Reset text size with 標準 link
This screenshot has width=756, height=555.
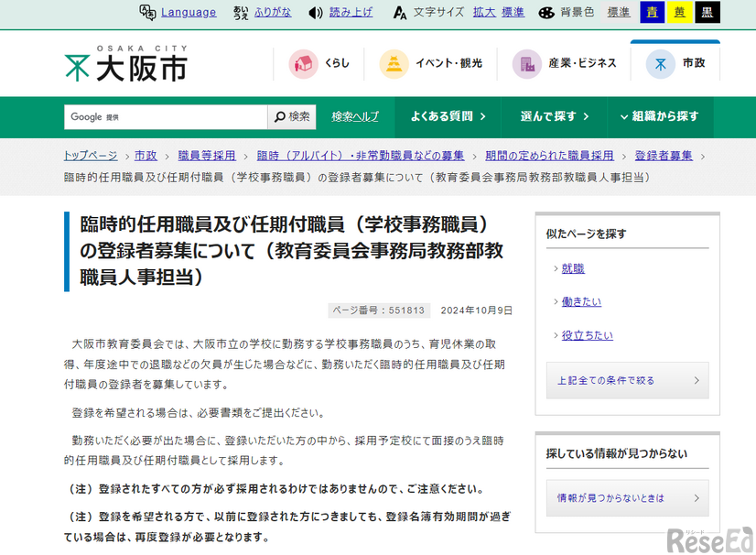tap(513, 12)
